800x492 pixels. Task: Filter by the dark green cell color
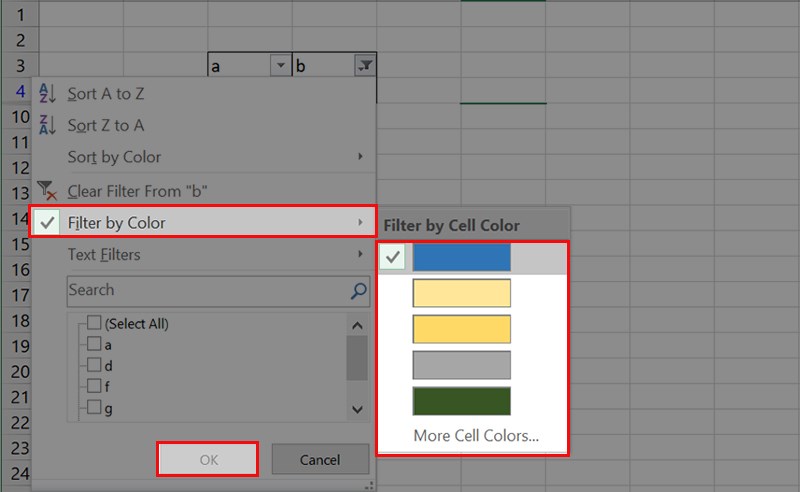point(461,401)
